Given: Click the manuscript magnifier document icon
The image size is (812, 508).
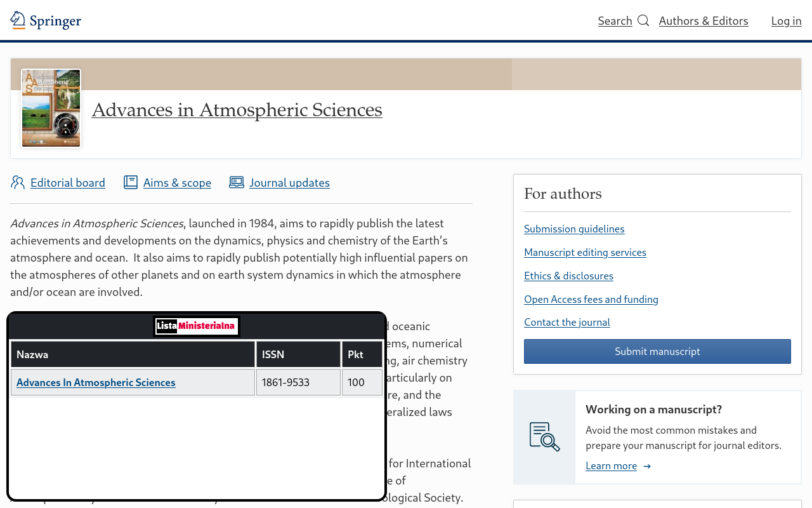Looking at the screenshot, I should tap(544, 437).
